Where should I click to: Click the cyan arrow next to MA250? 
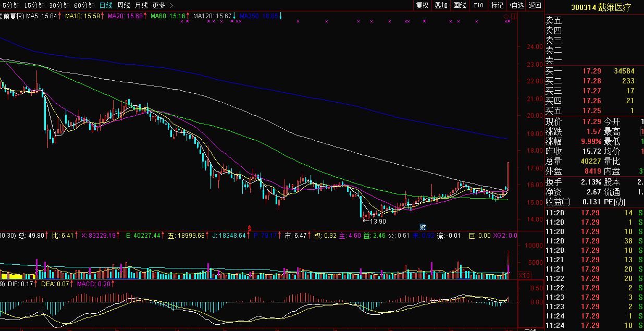(x=281, y=16)
